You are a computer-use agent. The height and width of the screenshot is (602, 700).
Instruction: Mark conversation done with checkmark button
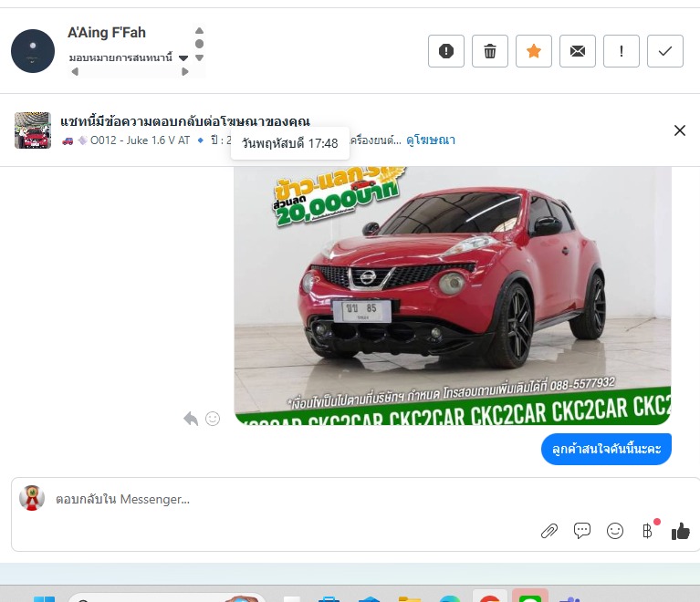(664, 51)
